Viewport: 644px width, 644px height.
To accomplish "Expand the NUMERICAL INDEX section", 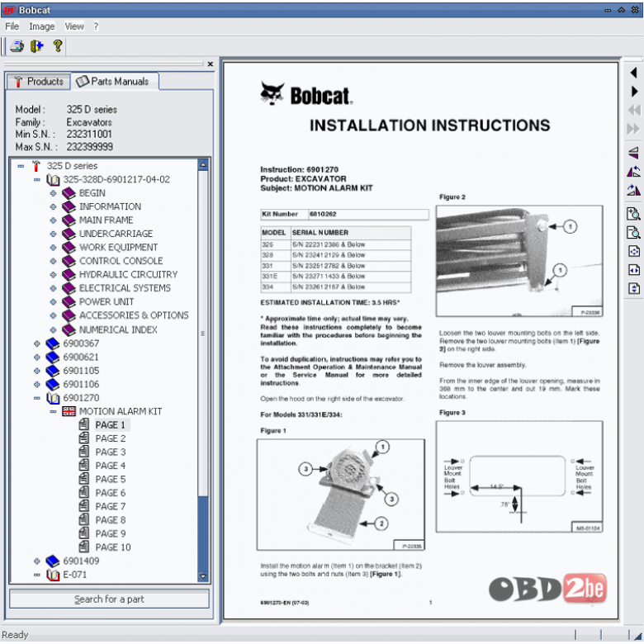I will point(53,329).
